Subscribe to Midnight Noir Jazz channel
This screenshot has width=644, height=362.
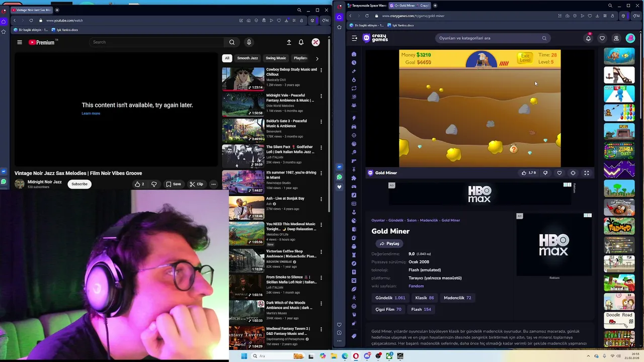click(x=79, y=184)
